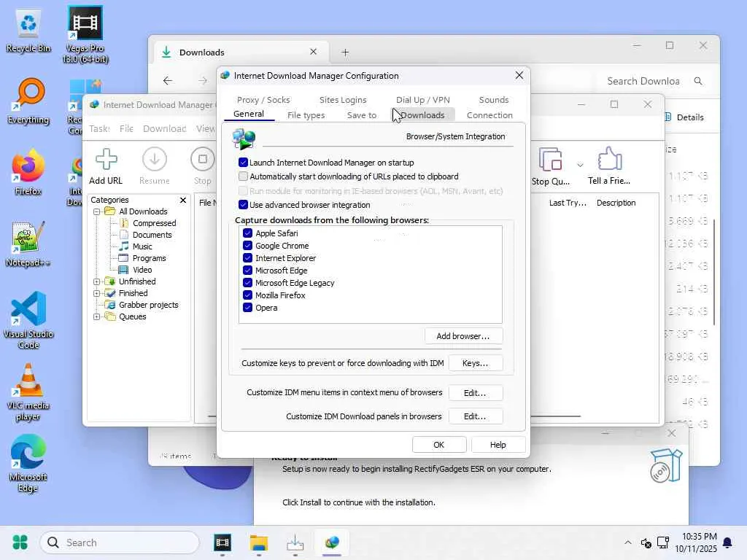747x560 pixels.
Task: Open the Windows Start menu
Action: [x=20, y=542]
